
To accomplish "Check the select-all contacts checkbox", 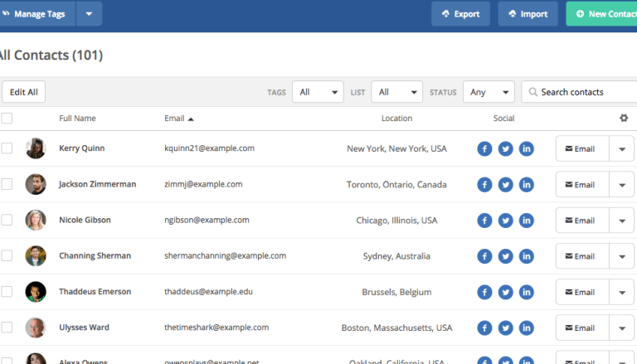I will [x=7, y=118].
